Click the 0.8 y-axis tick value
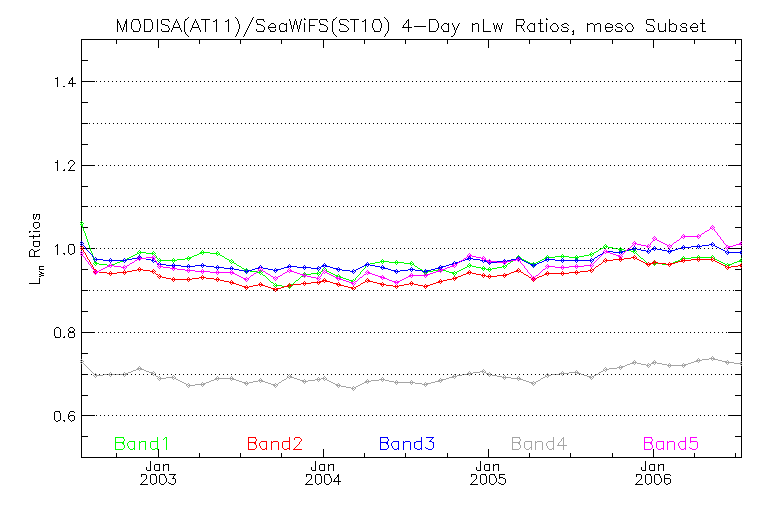Screen dimensions: 768x512 65,333
